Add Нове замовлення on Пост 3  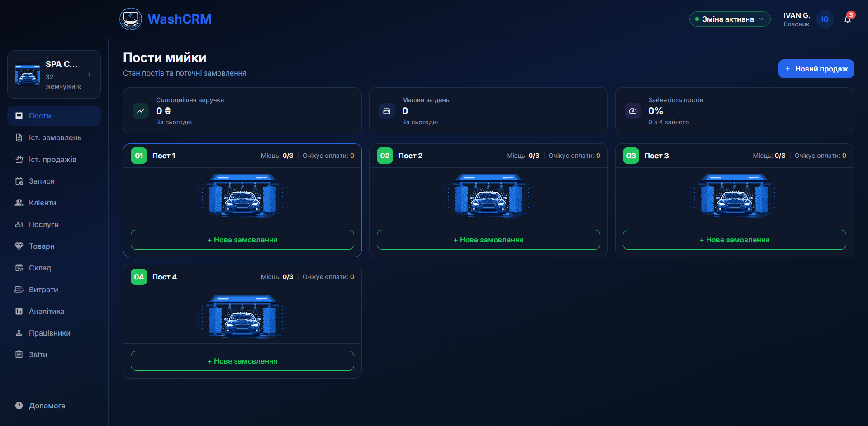click(x=735, y=240)
